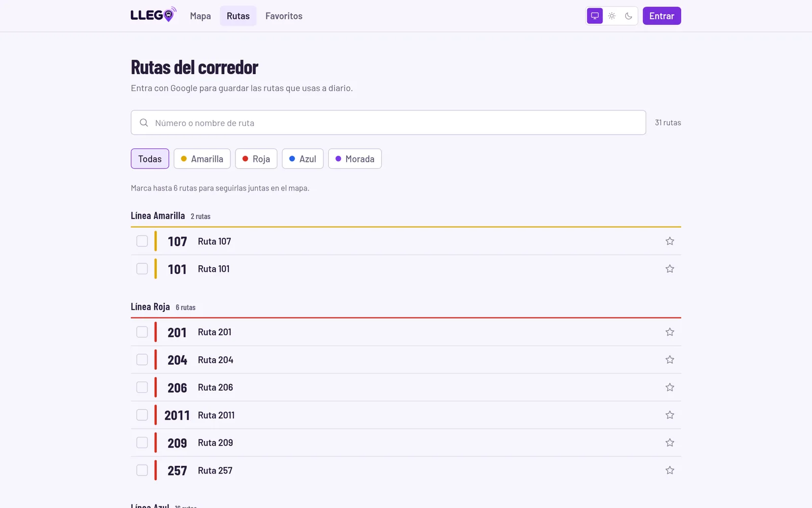Enable the Ruta 257 checkbox
This screenshot has width=812, height=508.
coord(142,470)
